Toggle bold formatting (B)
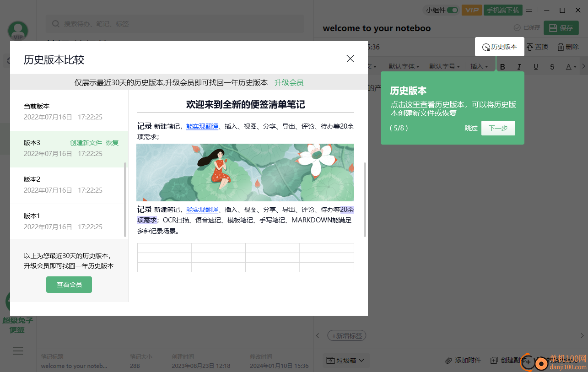Viewport: 588px width, 372px height. coord(502,67)
